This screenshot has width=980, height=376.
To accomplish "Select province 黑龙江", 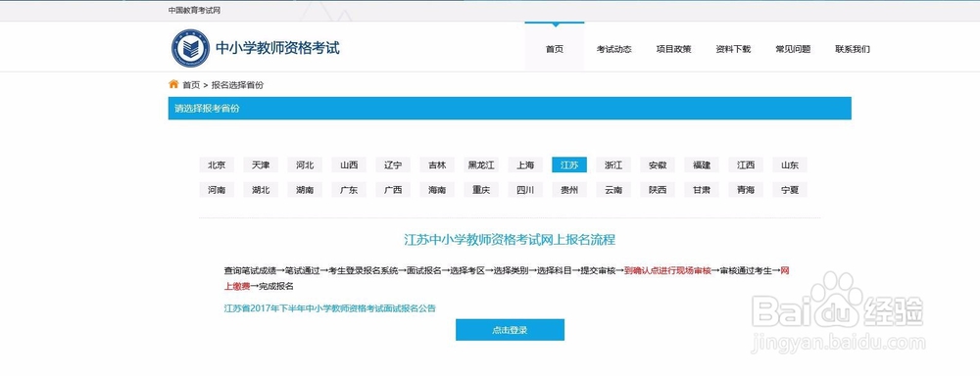I will click(x=481, y=164).
